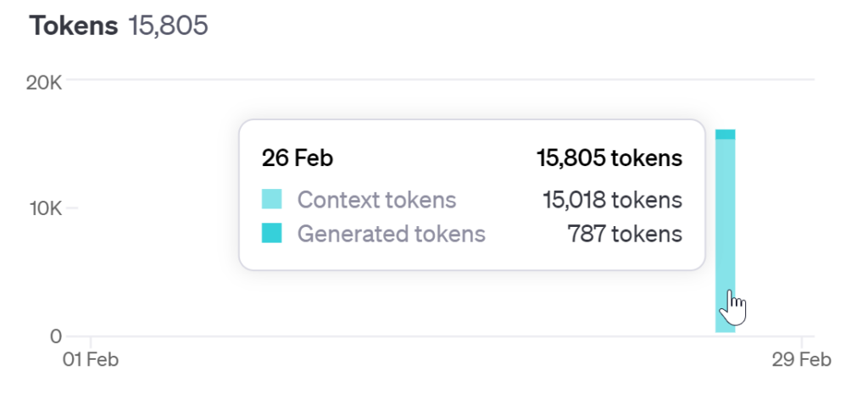Click the 787 tokens value
Image resolution: width=868 pixels, height=393 pixels.
pos(625,234)
